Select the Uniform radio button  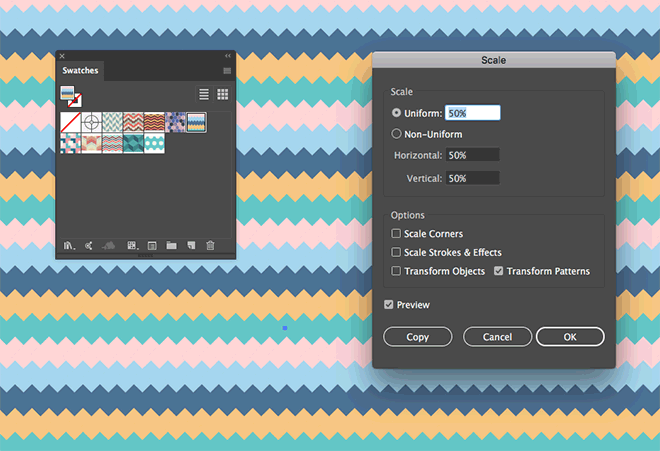pos(396,113)
